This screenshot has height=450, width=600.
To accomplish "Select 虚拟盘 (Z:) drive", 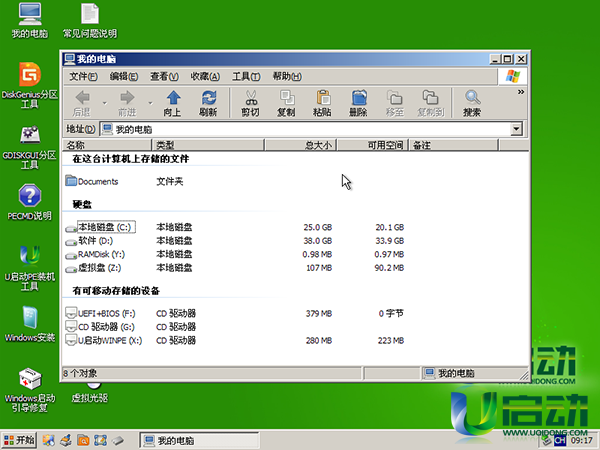I will tap(93, 268).
